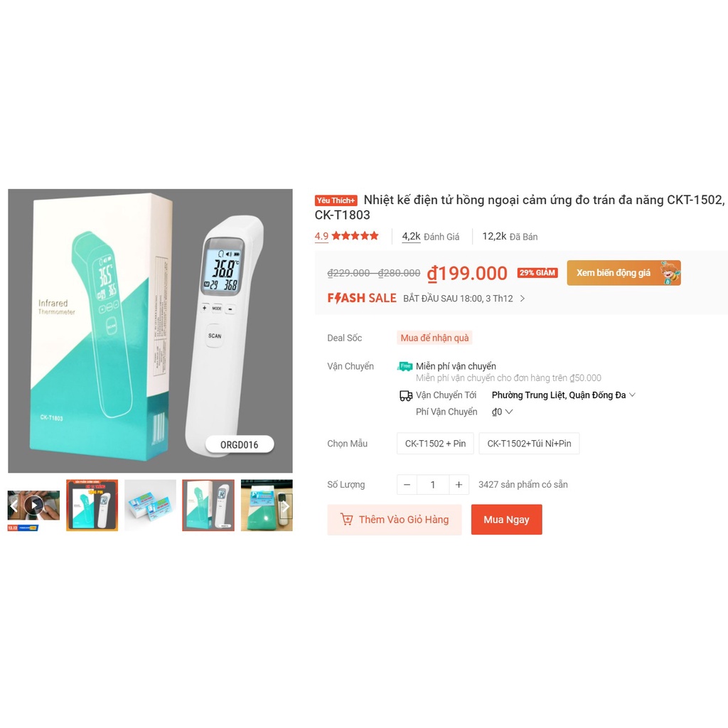The height and width of the screenshot is (728, 728).
Task: Show next thumbnails with right arrow
Action: 286,505
